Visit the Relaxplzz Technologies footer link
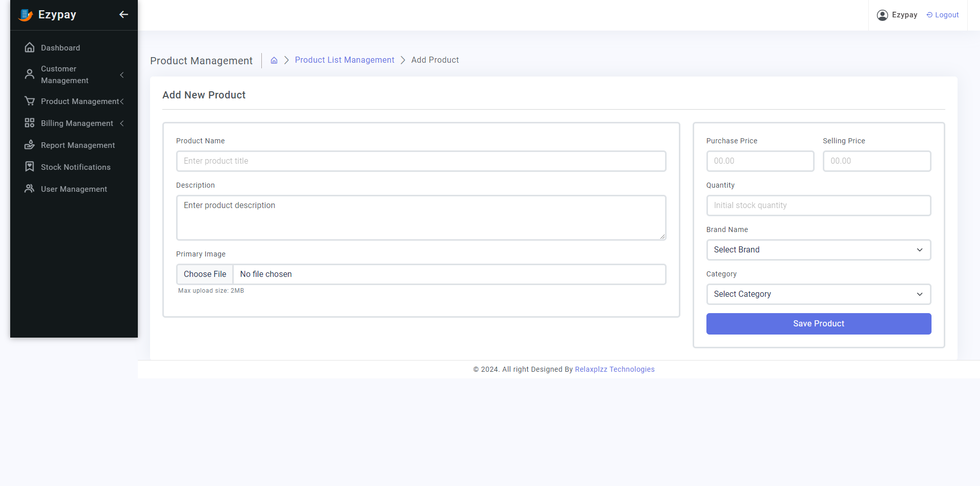 (x=615, y=369)
